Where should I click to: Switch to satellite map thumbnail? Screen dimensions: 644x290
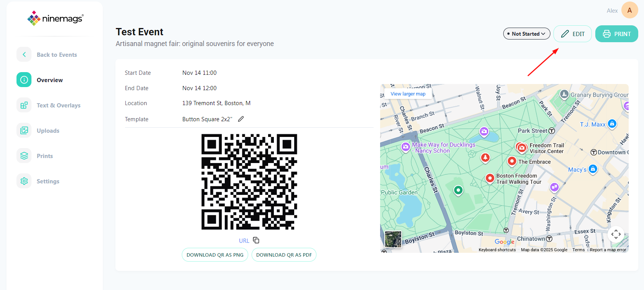[x=393, y=239]
